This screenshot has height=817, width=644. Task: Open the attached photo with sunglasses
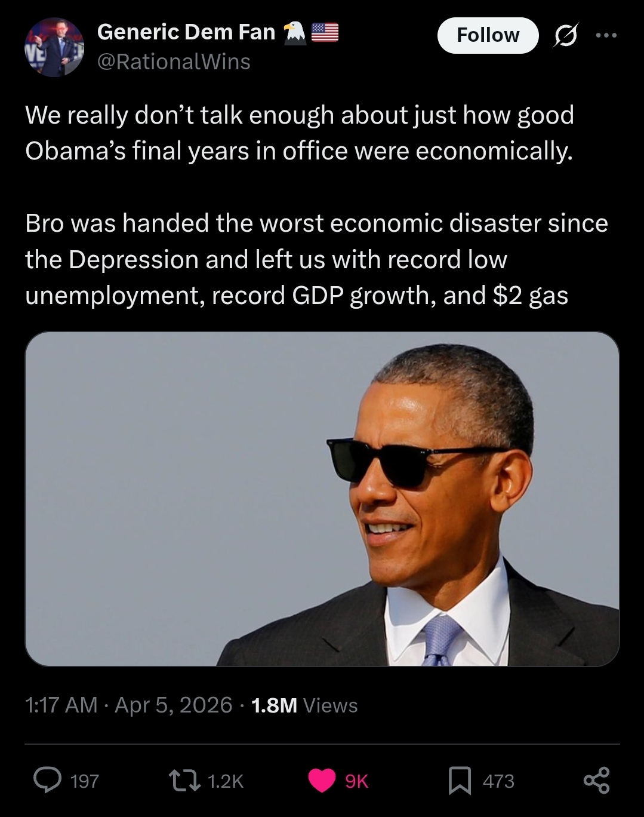322,499
